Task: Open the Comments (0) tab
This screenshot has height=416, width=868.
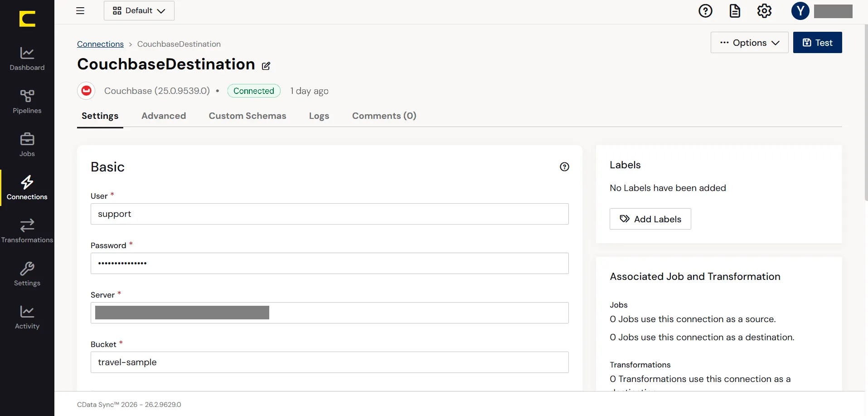Action: tap(384, 116)
